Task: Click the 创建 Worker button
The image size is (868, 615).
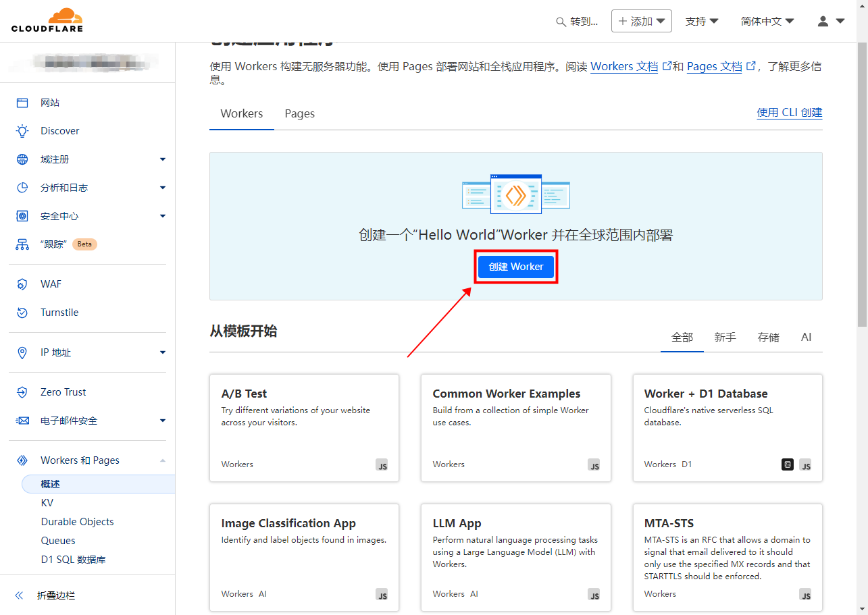Action: (516, 267)
